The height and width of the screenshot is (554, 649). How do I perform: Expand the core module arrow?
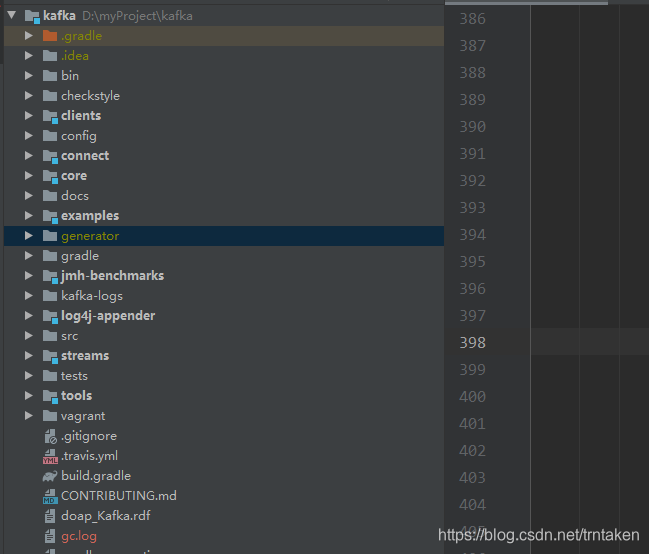pyautogui.click(x=29, y=176)
